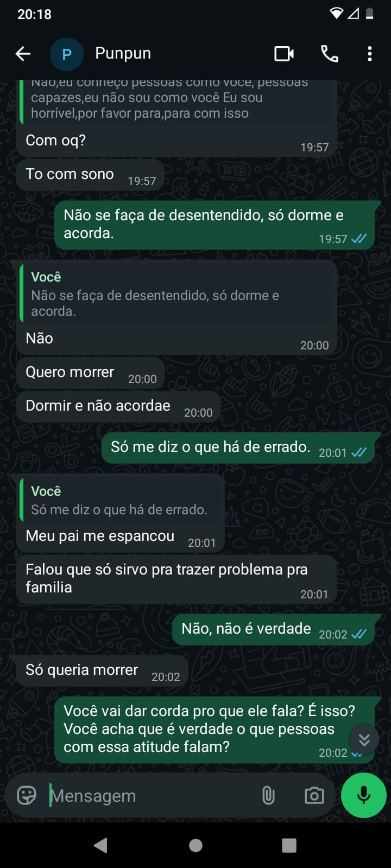Jump to latest messages with double-chevron button

[364, 739]
